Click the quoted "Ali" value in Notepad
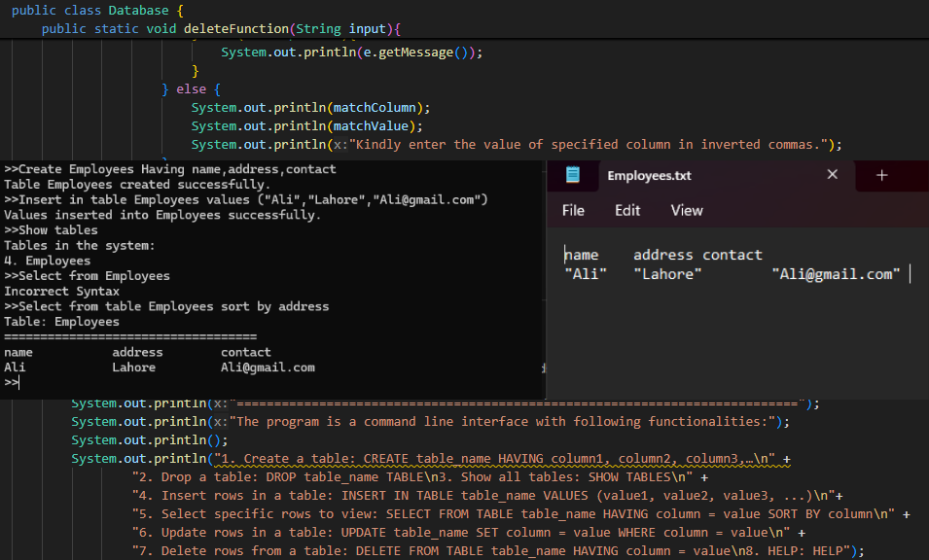Screen dimensions: 929x560 point(586,274)
